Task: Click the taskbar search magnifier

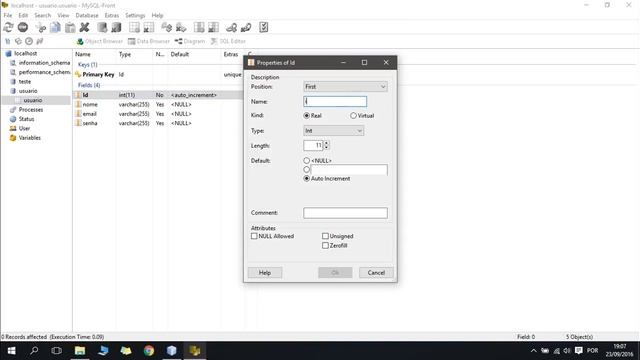Action: (x=34, y=351)
